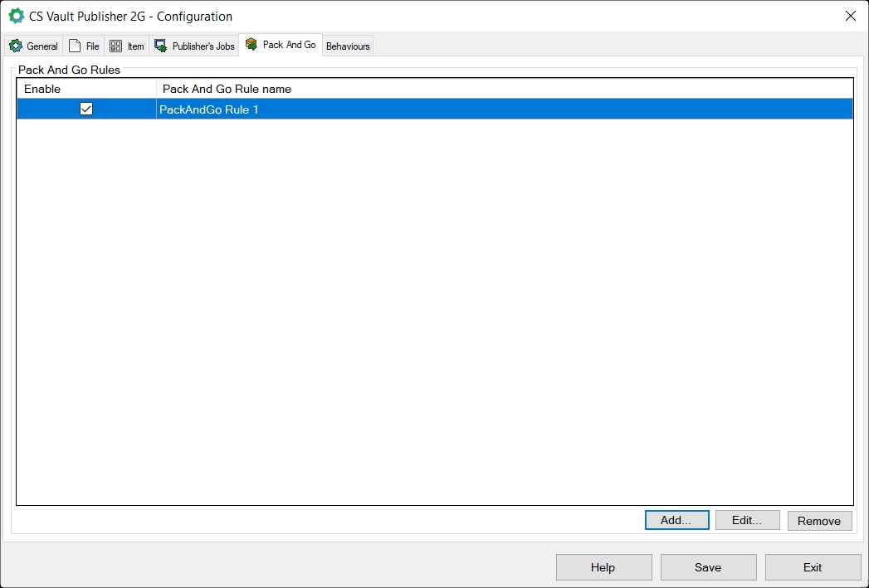Click the CS Vault Publisher title bar icon
This screenshot has height=588, width=869.
click(x=16, y=16)
